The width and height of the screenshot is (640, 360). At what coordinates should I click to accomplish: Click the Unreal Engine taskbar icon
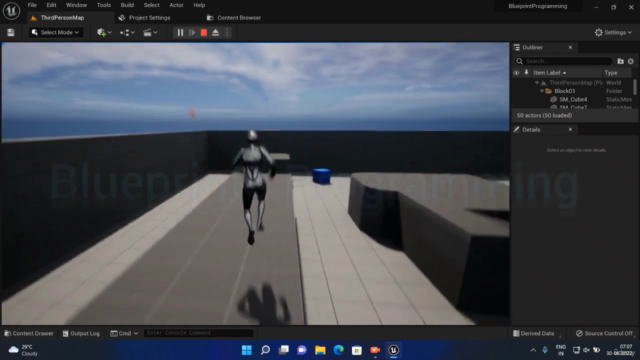coord(393,350)
